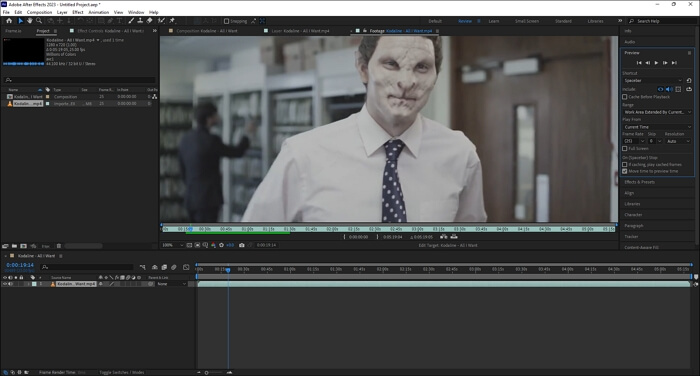Hide the Kodaline layer video in timeline
The width and height of the screenshot is (700, 376).
[5, 284]
